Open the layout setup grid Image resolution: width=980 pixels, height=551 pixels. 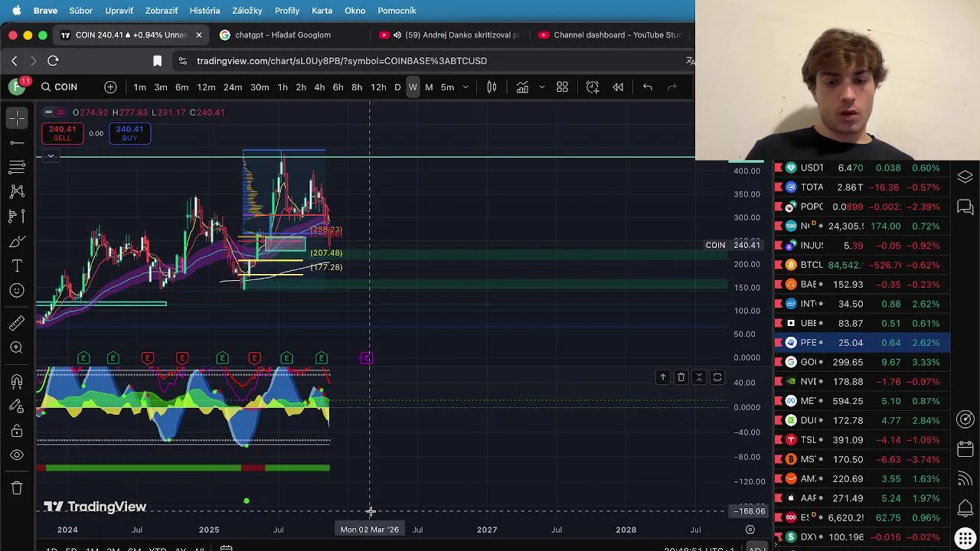[x=562, y=87]
